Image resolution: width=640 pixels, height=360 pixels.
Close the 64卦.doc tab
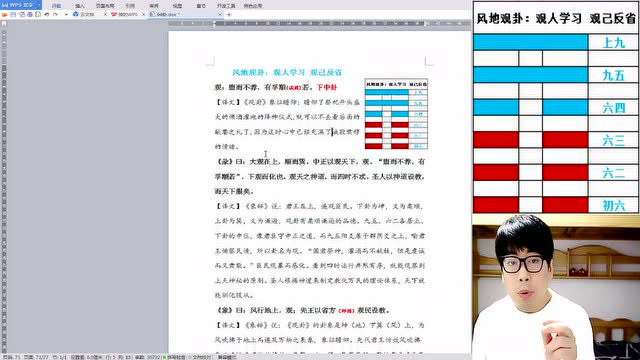(x=220, y=14)
